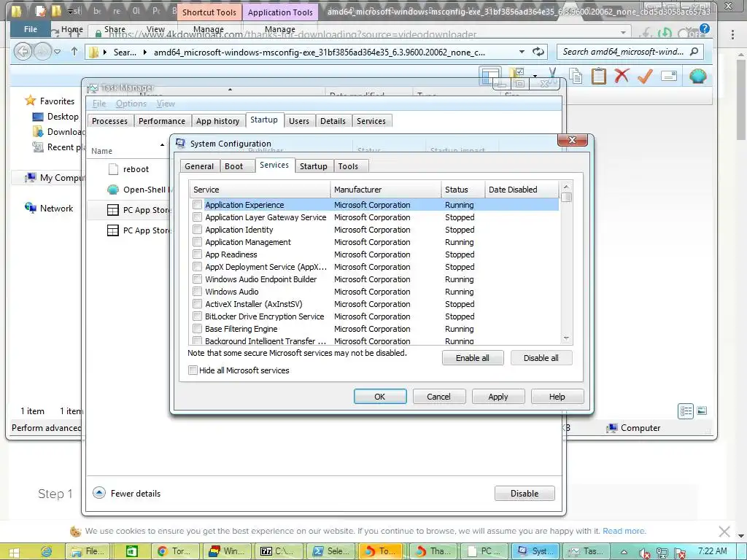Click the Paste clipboard icon in Explorer toolbar

(x=598, y=76)
